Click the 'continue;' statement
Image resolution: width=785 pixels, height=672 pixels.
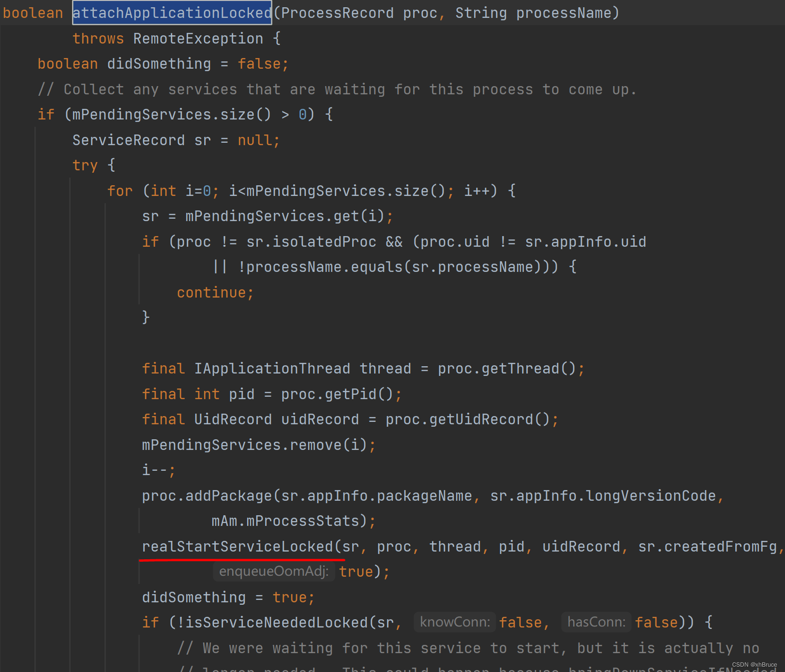pos(215,293)
